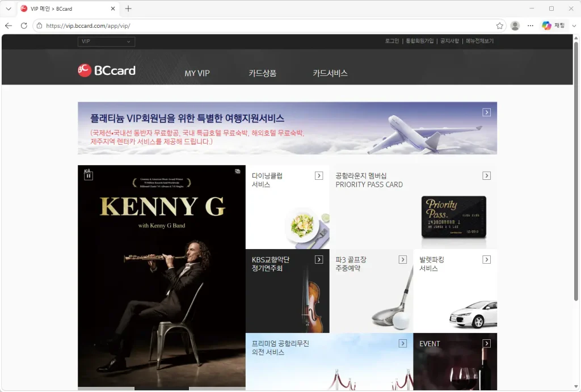Open the 다이닝클럽 서비스 arrow icon
The height and width of the screenshot is (392, 581).
pyautogui.click(x=319, y=176)
